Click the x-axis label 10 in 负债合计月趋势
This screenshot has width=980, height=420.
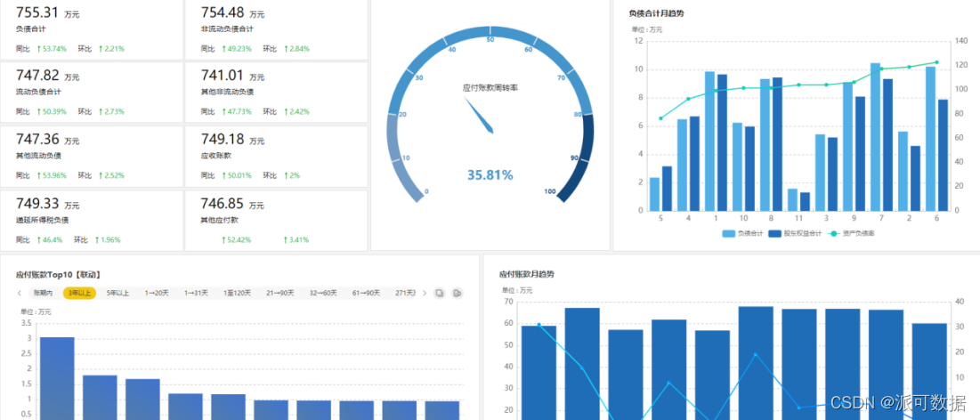point(743,218)
